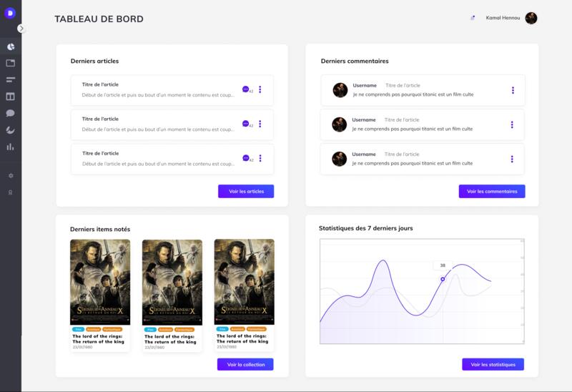Open the three-dot menu of the middle article
This screenshot has width=572, height=392.
pos(260,124)
